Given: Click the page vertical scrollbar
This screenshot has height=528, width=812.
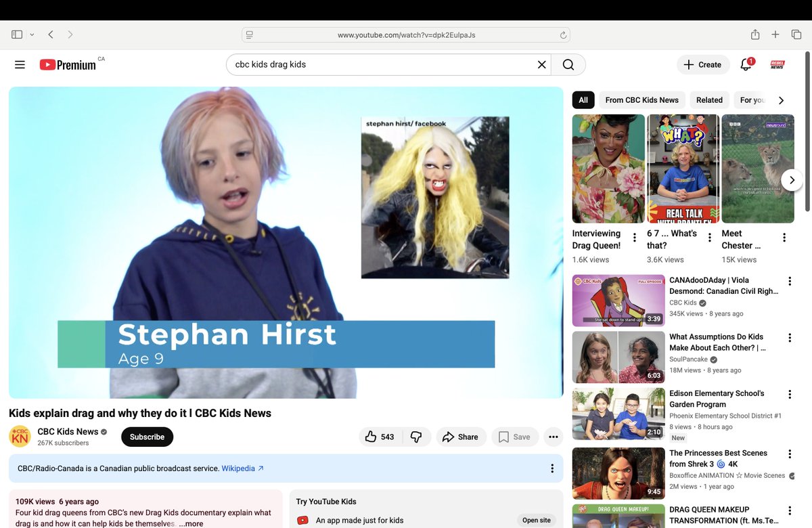Looking at the screenshot, I should (808, 132).
